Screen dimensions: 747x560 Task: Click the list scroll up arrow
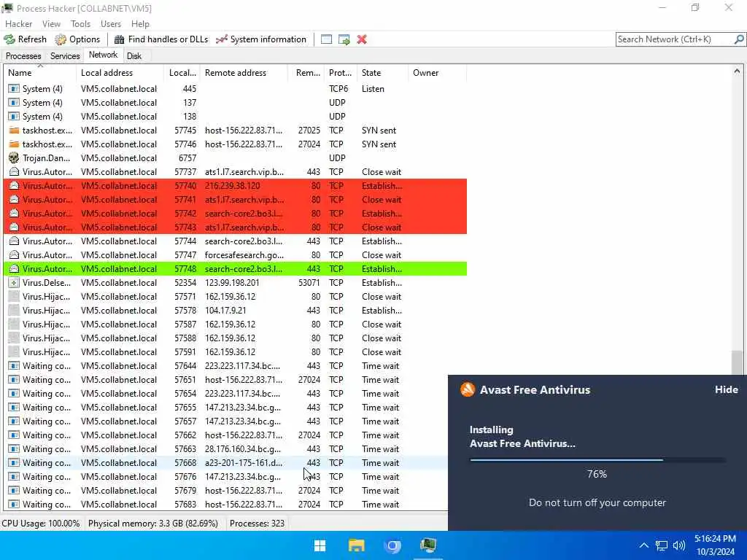[737, 71]
